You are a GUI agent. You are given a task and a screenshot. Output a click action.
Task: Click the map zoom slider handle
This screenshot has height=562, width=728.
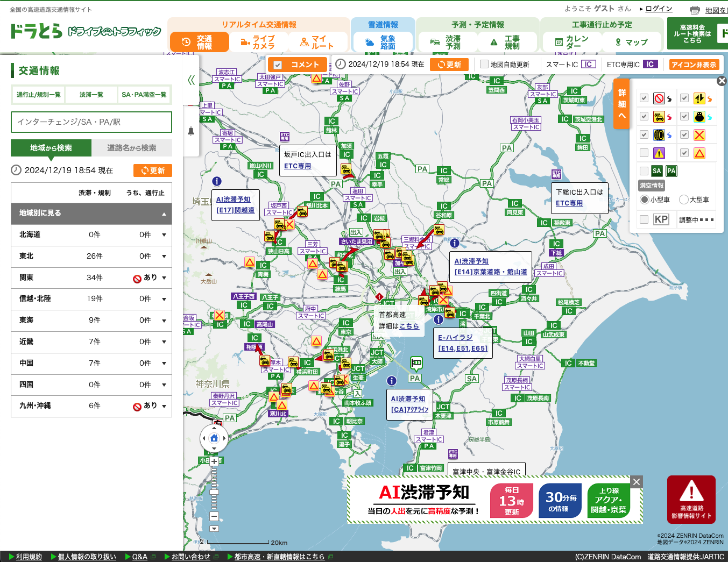[214, 492]
